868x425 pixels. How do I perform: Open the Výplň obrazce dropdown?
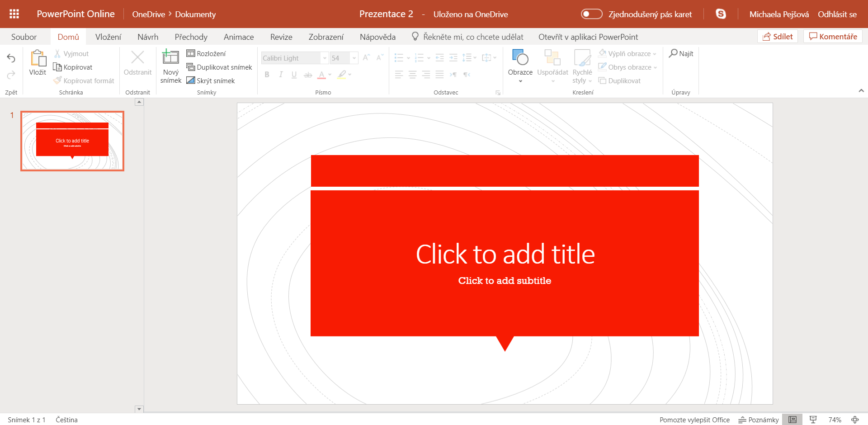[x=627, y=53]
